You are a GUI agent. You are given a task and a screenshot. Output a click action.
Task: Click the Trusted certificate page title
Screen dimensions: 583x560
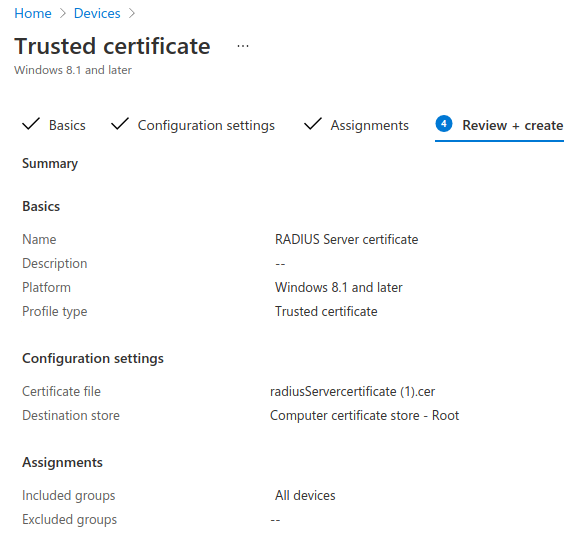click(112, 46)
